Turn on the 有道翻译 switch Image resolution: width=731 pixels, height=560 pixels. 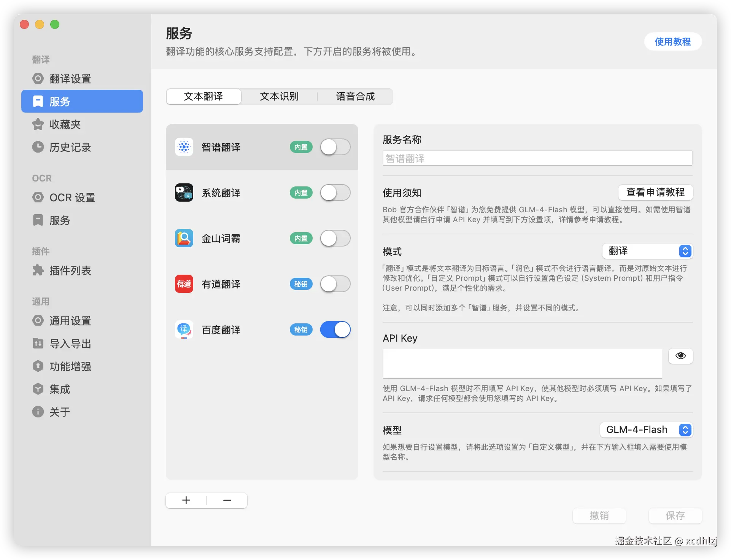335,284
